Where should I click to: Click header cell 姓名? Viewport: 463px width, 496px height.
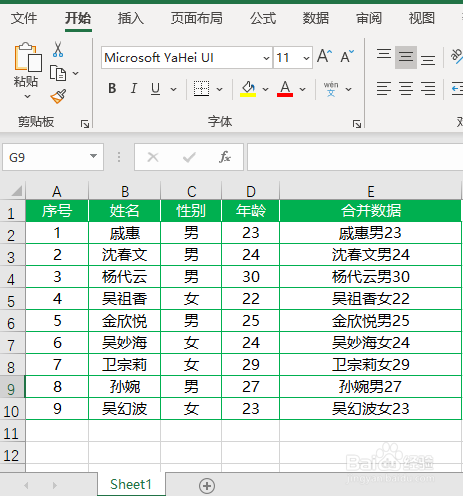(124, 211)
